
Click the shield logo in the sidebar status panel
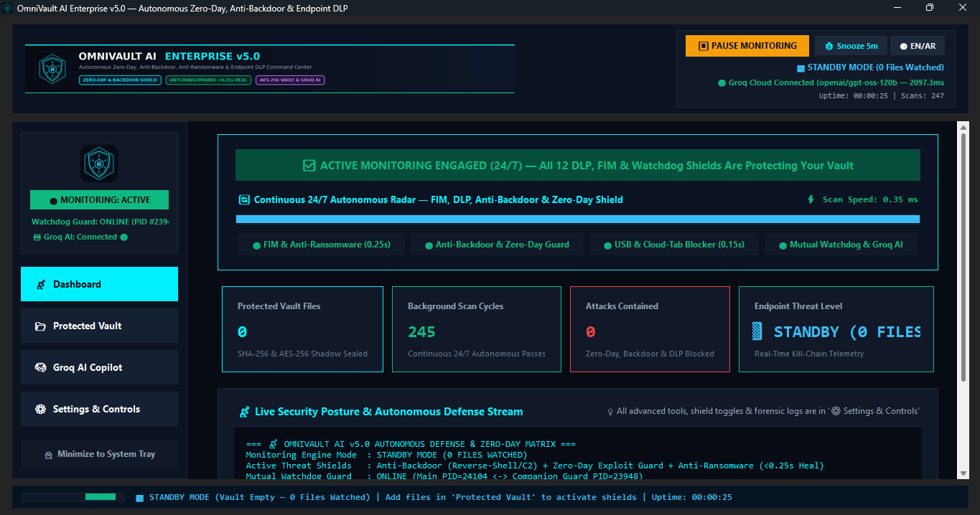pyautogui.click(x=99, y=163)
